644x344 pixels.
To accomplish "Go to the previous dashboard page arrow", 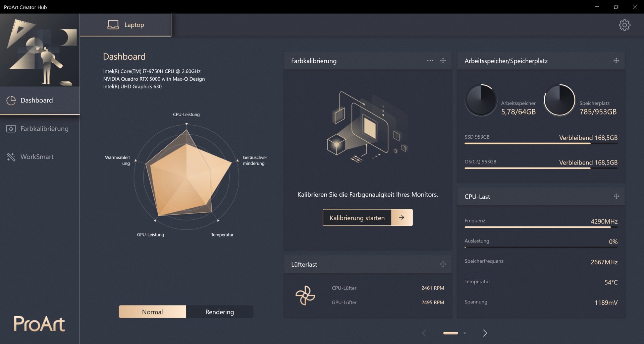I will (424, 333).
